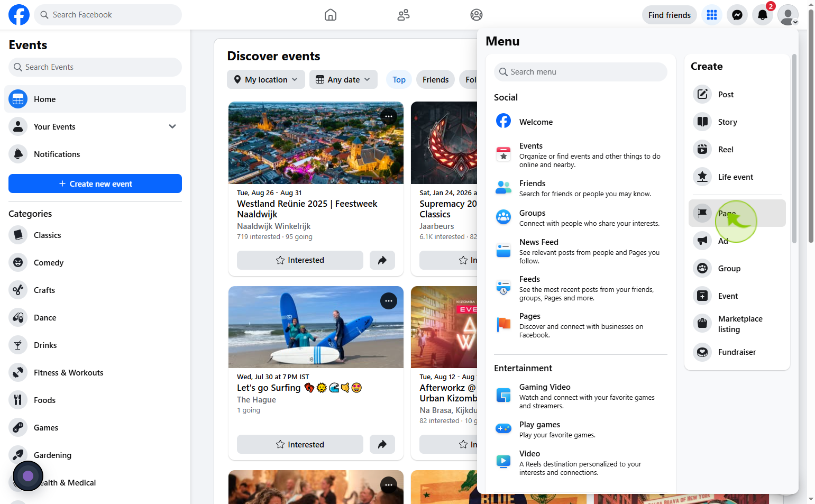
Task: Open Fitness & Workouts category
Action: pos(95,372)
